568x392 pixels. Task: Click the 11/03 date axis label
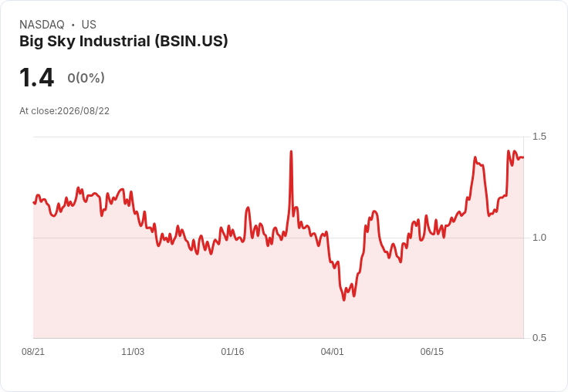coord(133,352)
